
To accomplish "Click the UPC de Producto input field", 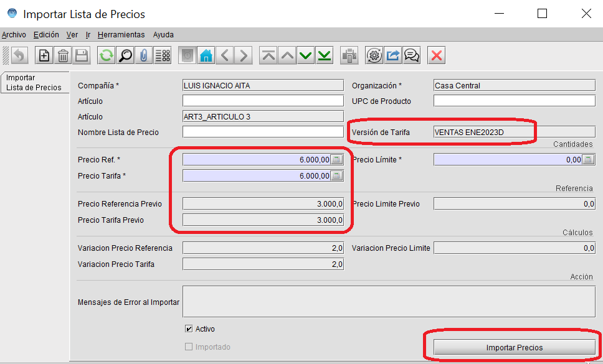I will point(514,101).
